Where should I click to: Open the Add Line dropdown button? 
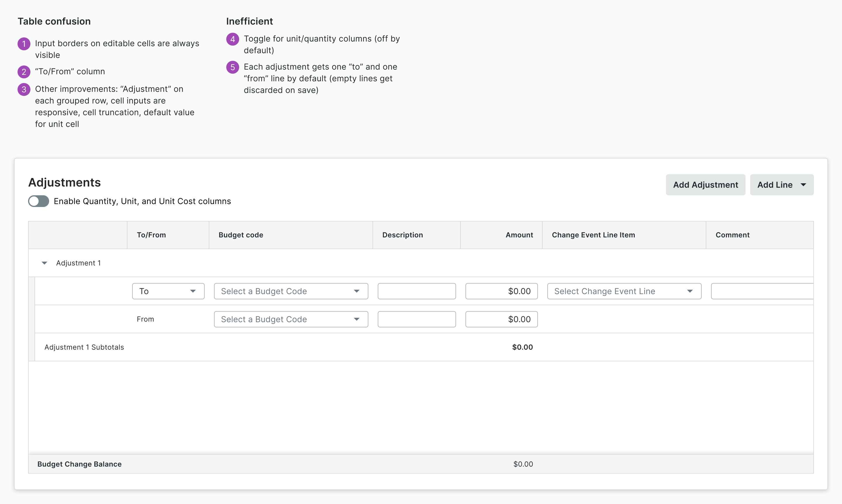[x=781, y=185]
